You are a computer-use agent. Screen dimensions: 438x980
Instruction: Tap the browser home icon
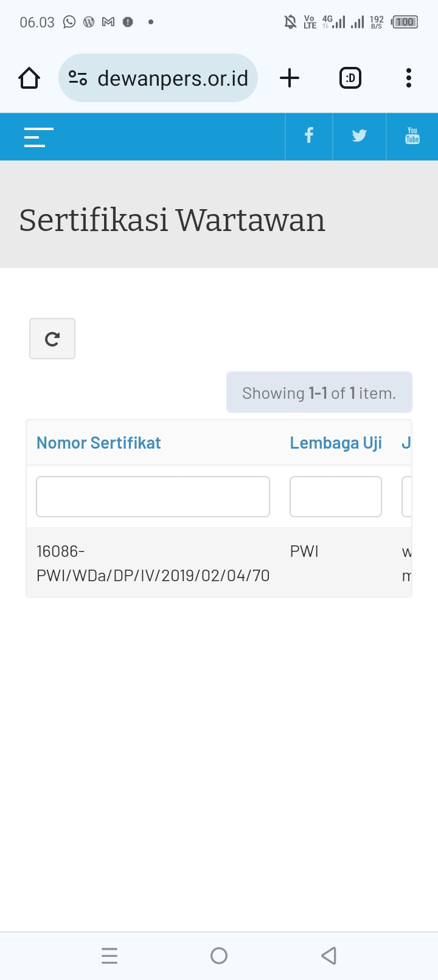[29, 78]
